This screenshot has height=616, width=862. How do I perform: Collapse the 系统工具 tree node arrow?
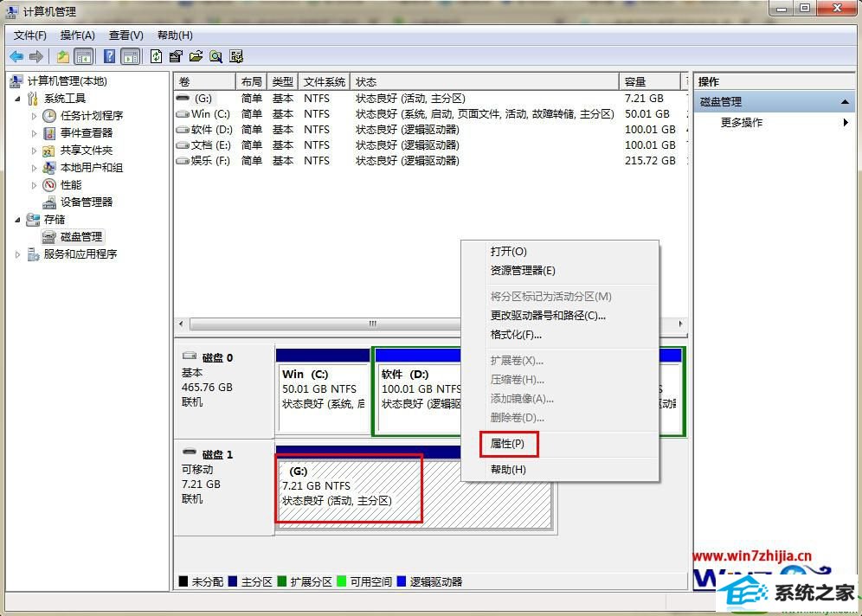click(17, 99)
